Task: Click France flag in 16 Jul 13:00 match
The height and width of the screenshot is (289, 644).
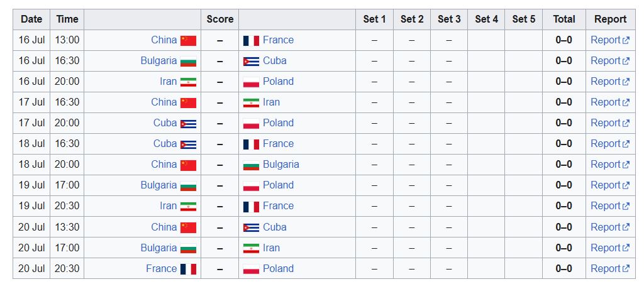Action: 251,41
